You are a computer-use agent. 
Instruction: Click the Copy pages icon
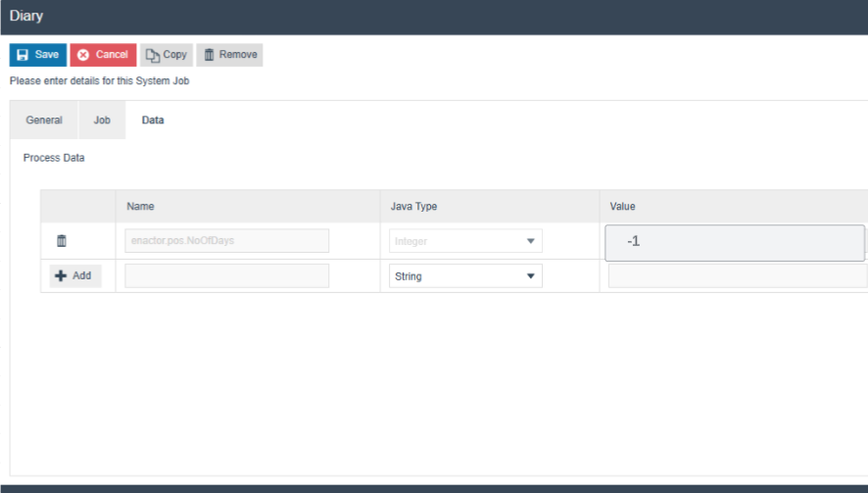153,55
